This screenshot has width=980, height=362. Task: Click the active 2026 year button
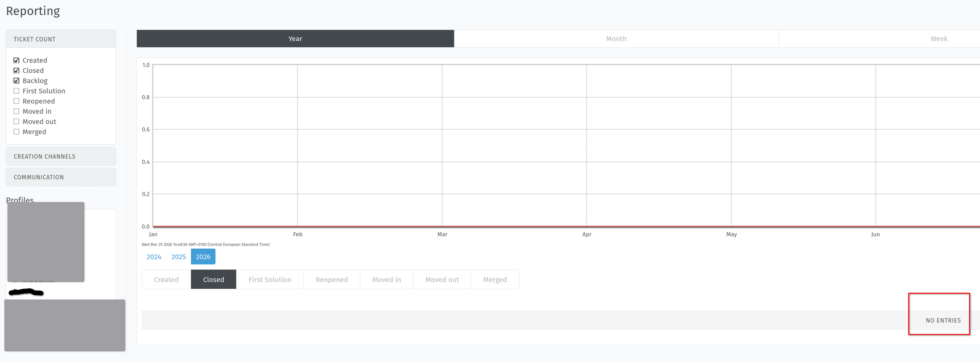coord(203,257)
